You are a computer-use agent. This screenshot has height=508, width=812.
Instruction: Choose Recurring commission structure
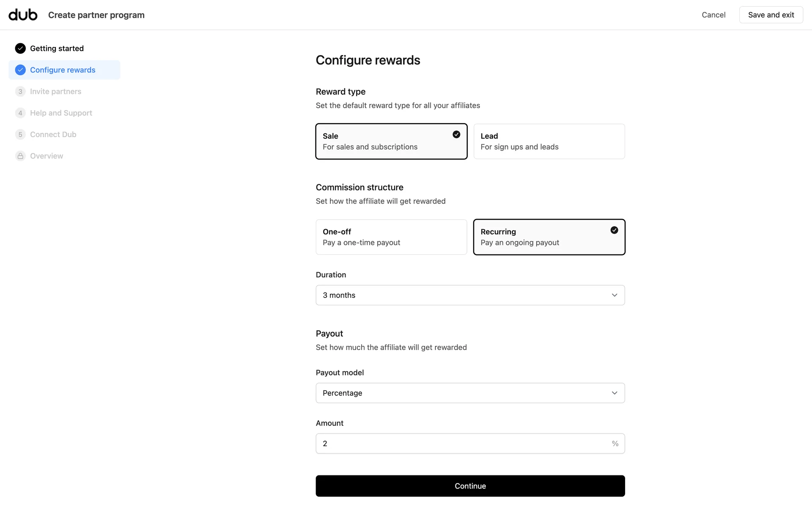pyautogui.click(x=549, y=237)
